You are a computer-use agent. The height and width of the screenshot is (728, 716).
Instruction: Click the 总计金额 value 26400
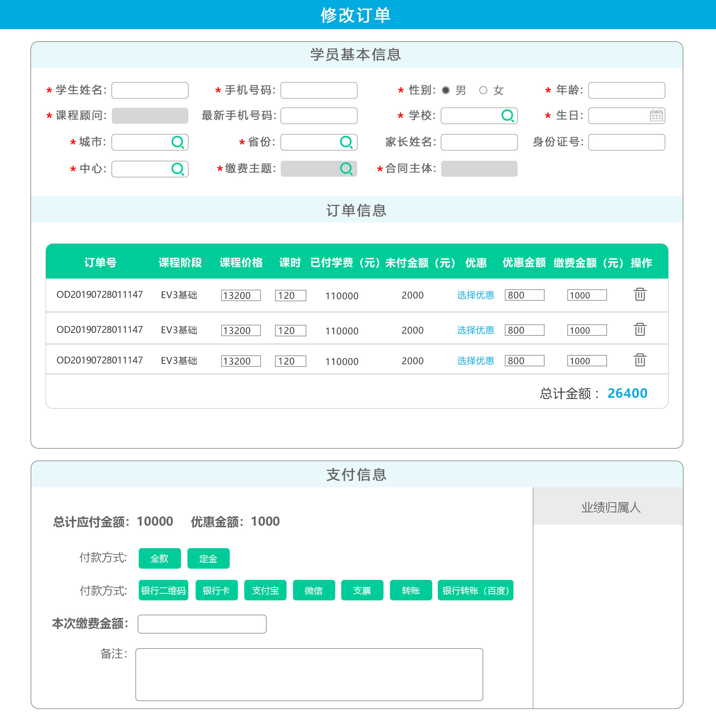[627, 393]
